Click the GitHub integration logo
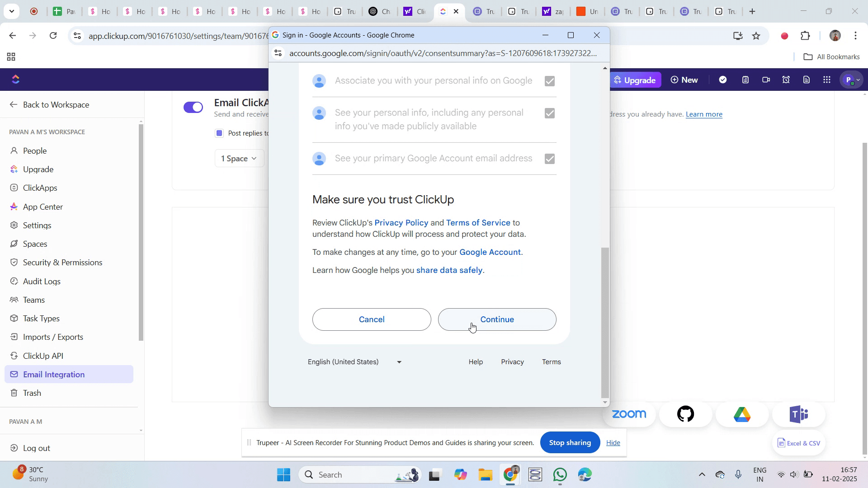The width and height of the screenshot is (868, 488). coord(685,414)
